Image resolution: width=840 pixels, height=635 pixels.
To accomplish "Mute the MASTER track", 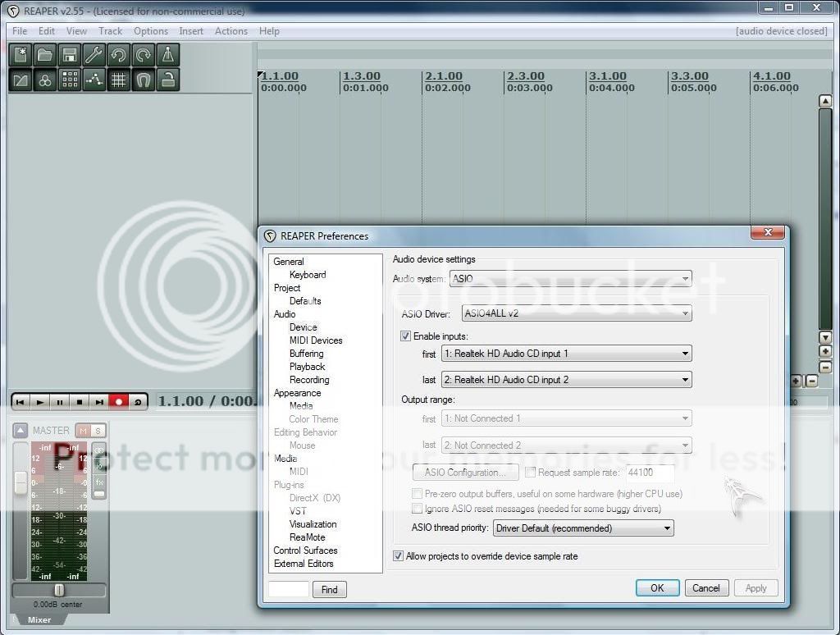I will [83, 431].
